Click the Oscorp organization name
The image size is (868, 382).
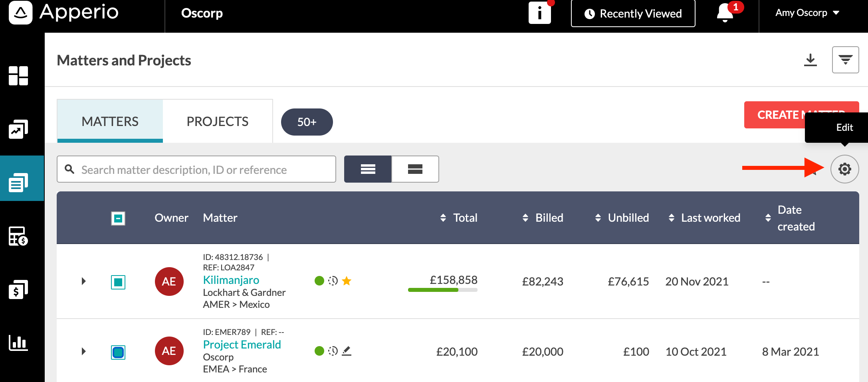click(x=202, y=13)
